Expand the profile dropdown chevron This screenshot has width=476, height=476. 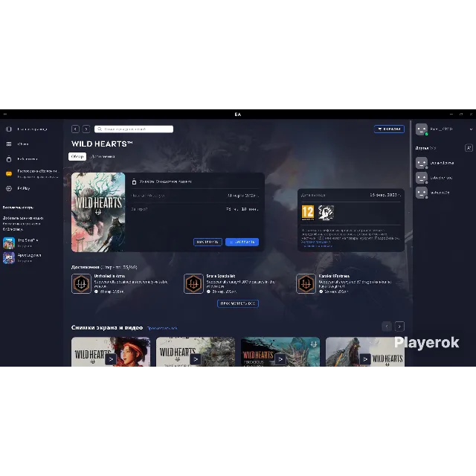pyautogui.click(x=471, y=129)
